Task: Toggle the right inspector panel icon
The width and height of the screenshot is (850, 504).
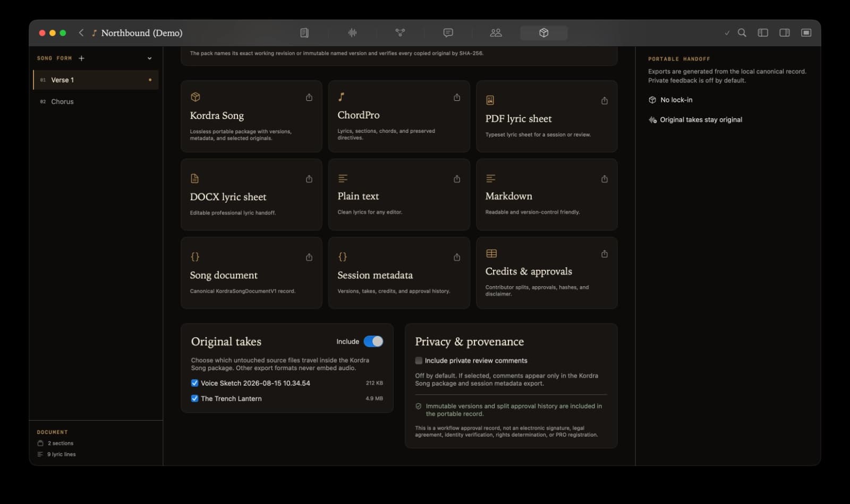Action: tap(785, 33)
